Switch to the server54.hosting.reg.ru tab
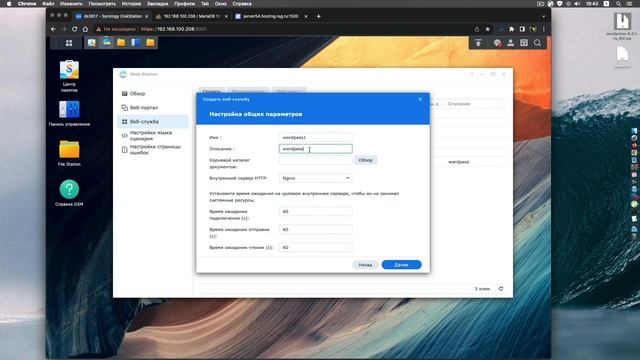The image size is (640, 360). 271,16
